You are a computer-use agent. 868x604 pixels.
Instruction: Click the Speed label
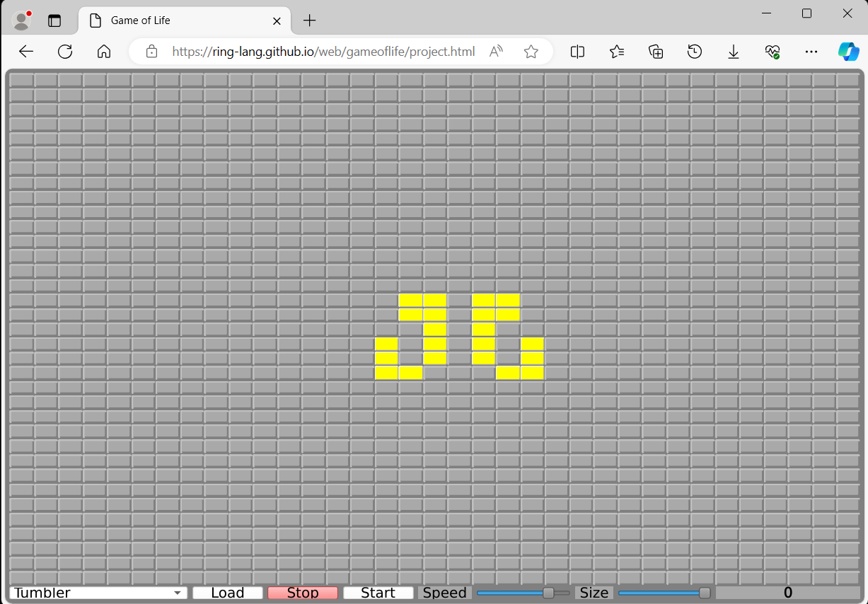(445, 593)
